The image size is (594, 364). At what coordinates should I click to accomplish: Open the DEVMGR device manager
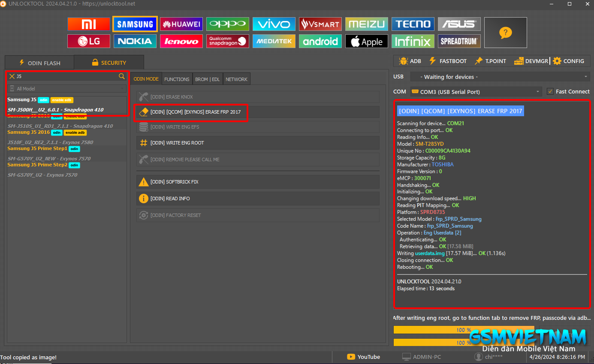(x=531, y=61)
